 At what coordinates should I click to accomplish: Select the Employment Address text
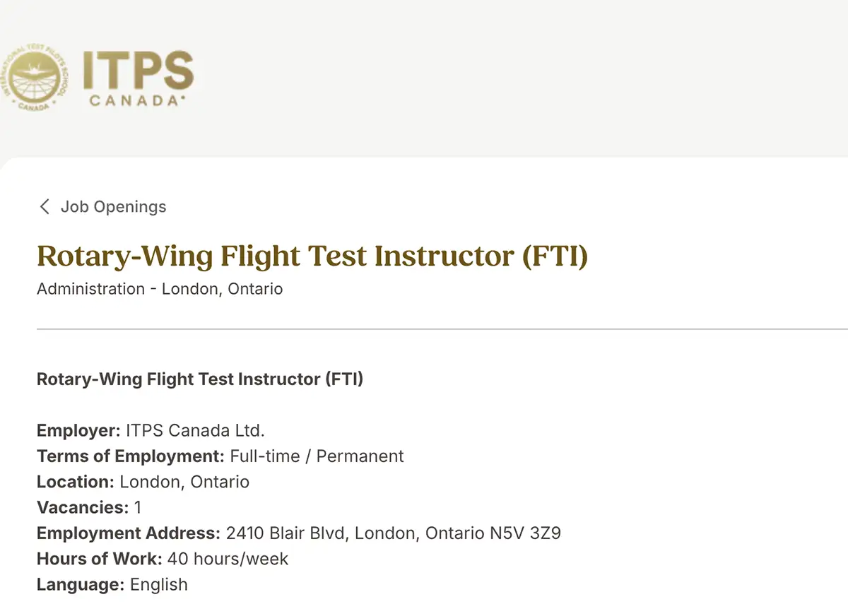[299, 533]
